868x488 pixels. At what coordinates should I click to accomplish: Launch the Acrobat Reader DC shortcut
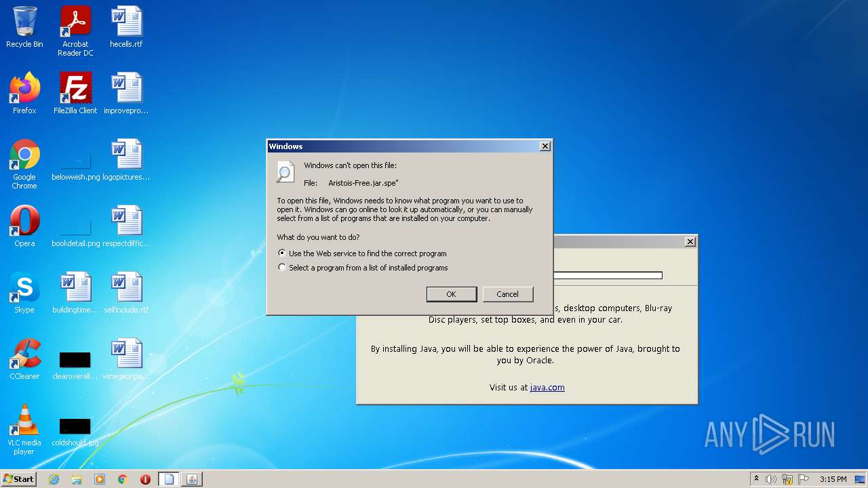pos(75,31)
